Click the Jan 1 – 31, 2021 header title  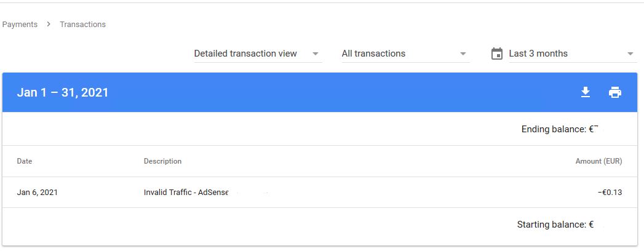coord(62,92)
